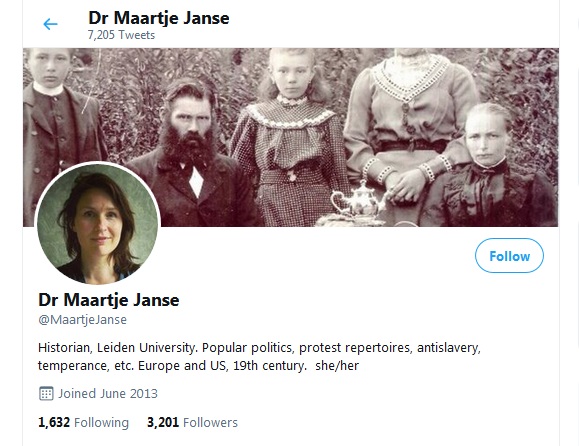
Task: Click the Dr Maartje Janse header title
Action: point(159,18)
